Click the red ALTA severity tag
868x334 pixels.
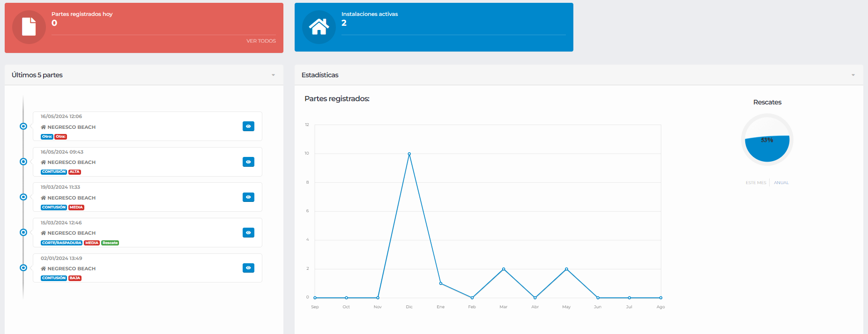[x=74, y=172]
